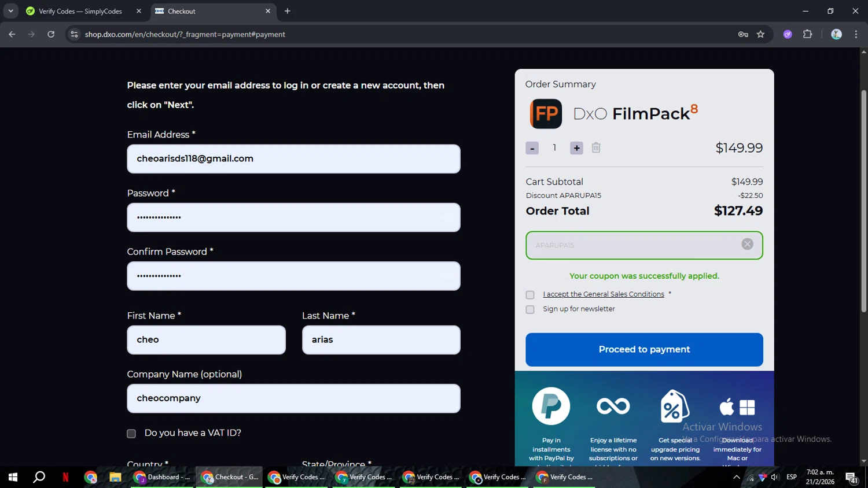
Task: Close the Verify Codes — SimplyCodes tab
Action: click(139, 11)
